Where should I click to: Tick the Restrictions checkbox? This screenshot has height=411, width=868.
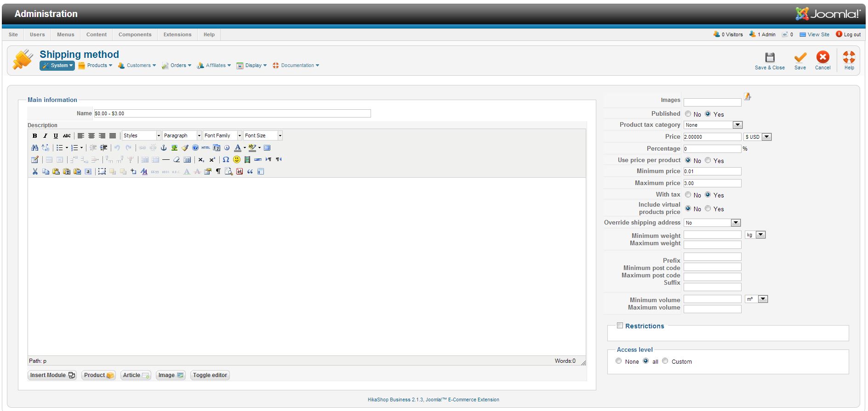[620, 325]
